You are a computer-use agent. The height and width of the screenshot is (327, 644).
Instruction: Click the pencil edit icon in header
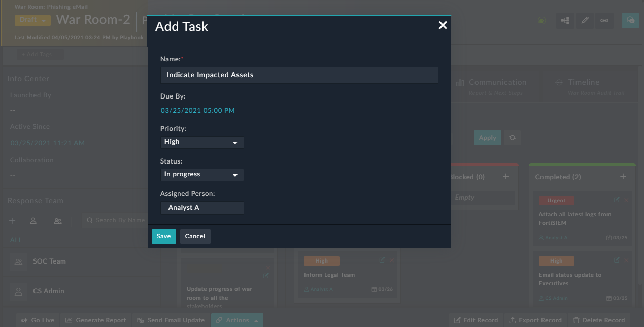click(584, 21)
